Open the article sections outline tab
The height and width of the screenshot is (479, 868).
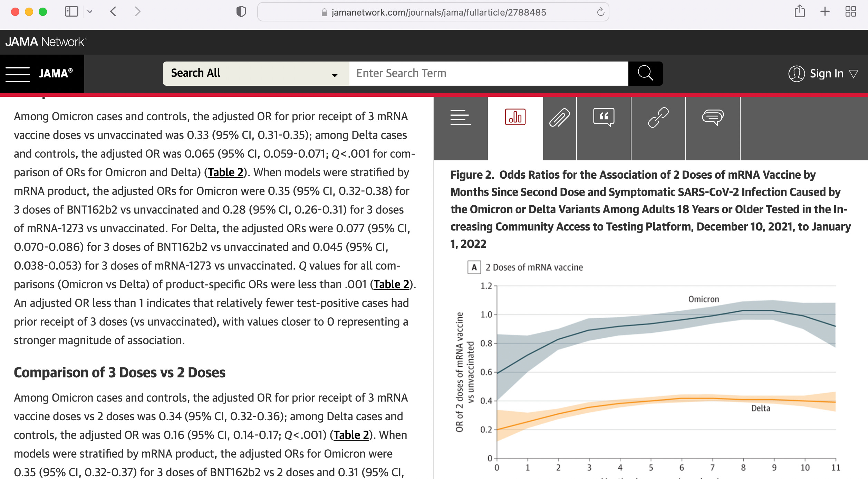460,118
